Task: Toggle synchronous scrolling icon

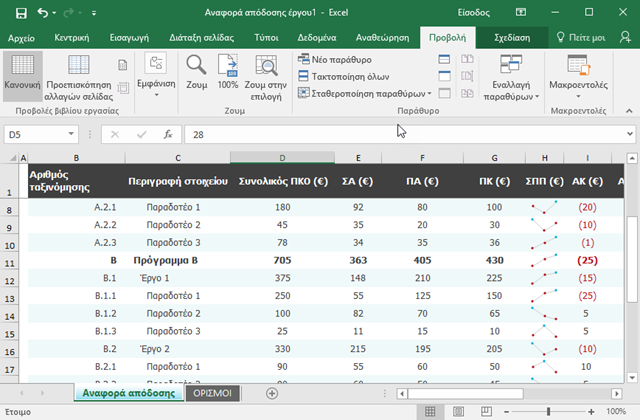Action: 467,76
